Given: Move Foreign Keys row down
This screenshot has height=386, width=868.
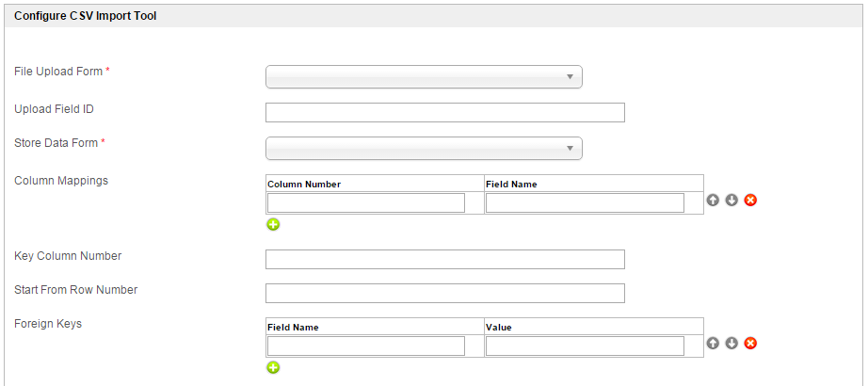Looking at the screenshot, I should pos(731,344).
